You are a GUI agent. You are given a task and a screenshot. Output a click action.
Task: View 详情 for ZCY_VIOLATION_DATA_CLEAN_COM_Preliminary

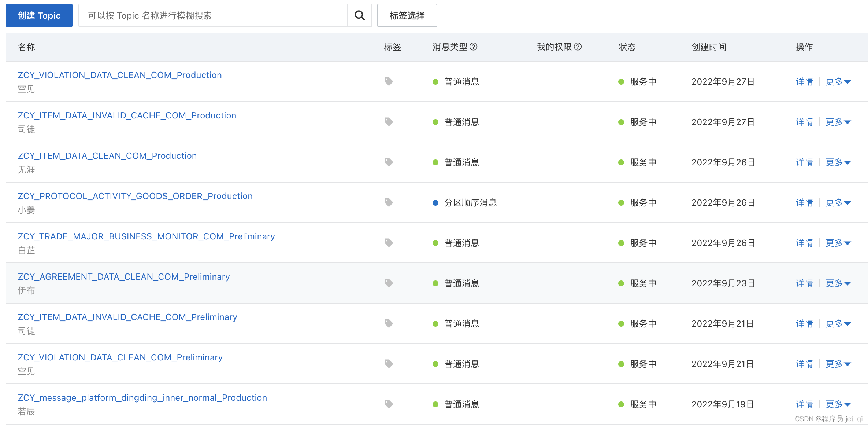(x=804, y=364)
